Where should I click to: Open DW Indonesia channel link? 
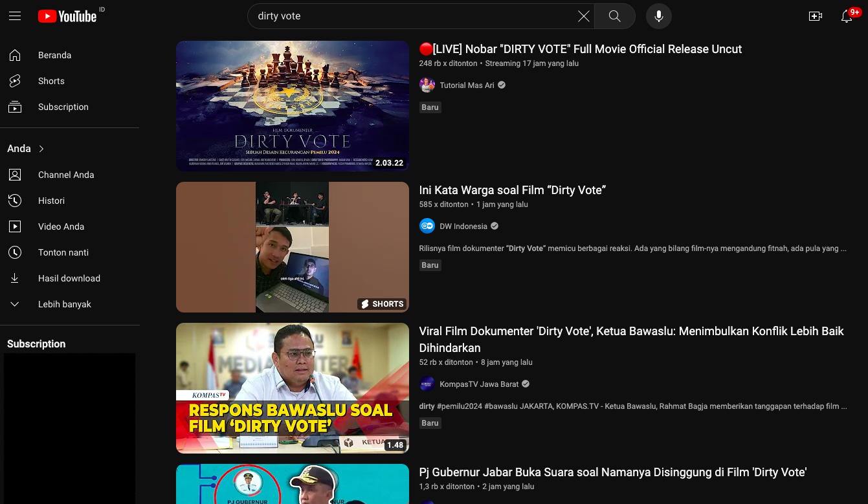tap(463, 226)
